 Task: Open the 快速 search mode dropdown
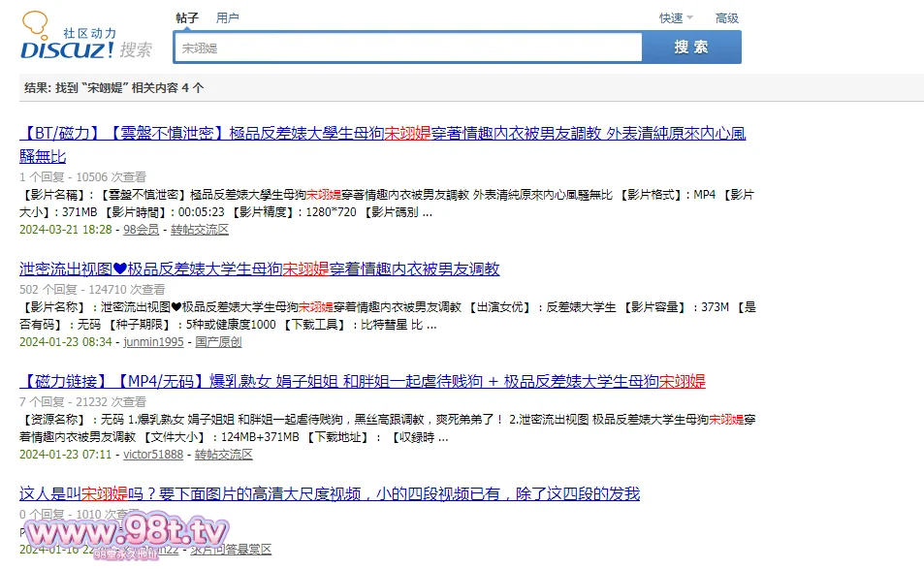click(671, 17)
